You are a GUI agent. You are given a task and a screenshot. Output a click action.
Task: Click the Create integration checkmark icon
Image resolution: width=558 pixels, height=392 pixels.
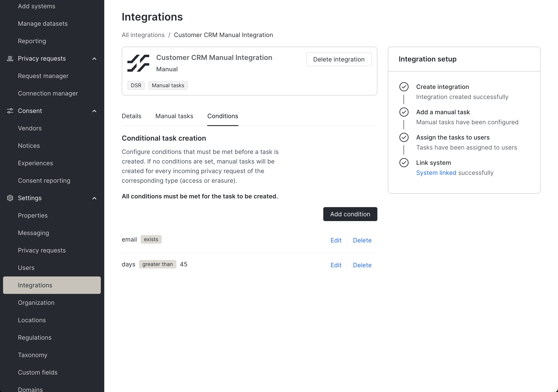pos(404,87)
